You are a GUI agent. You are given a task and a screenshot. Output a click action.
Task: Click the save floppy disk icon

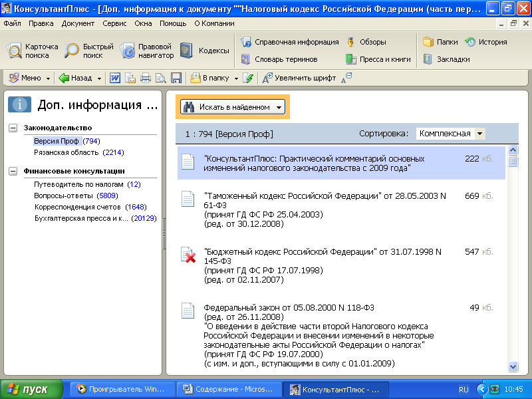tap(176, 78)
